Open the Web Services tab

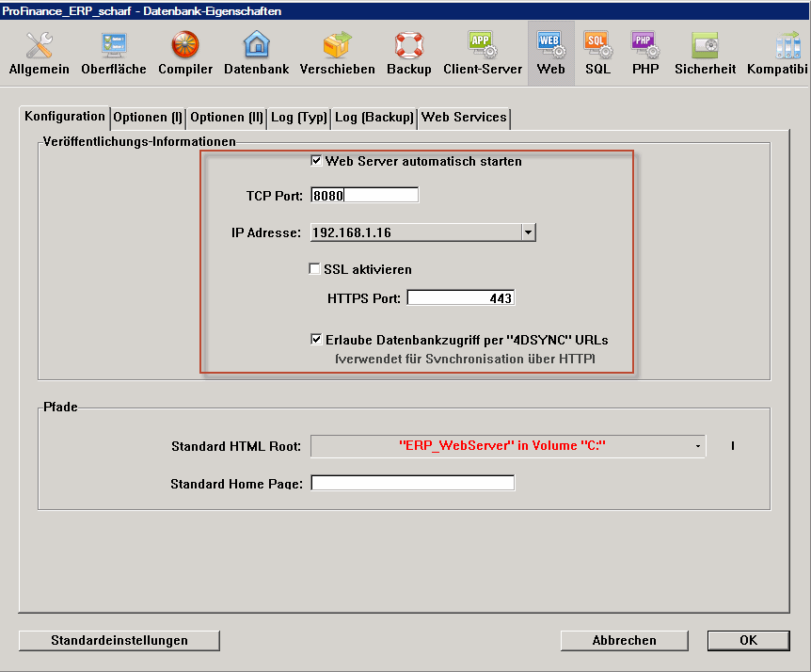[464, 118]
